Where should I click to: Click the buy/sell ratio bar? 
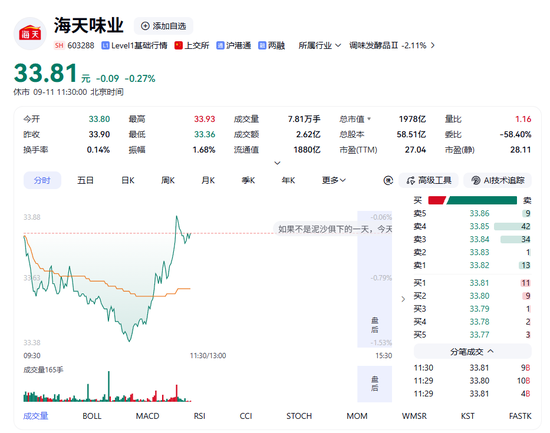pyautogui.click(x=472, y=200)
